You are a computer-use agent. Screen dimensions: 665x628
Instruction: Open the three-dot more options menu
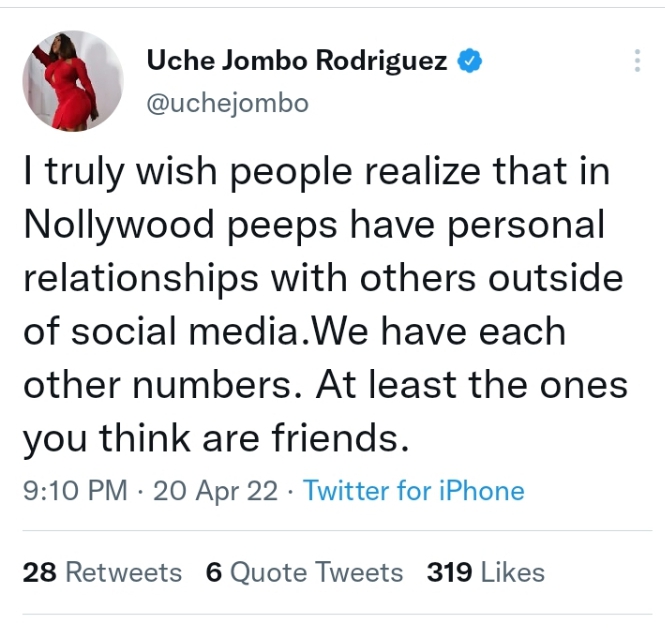click(x=637, y=61)
